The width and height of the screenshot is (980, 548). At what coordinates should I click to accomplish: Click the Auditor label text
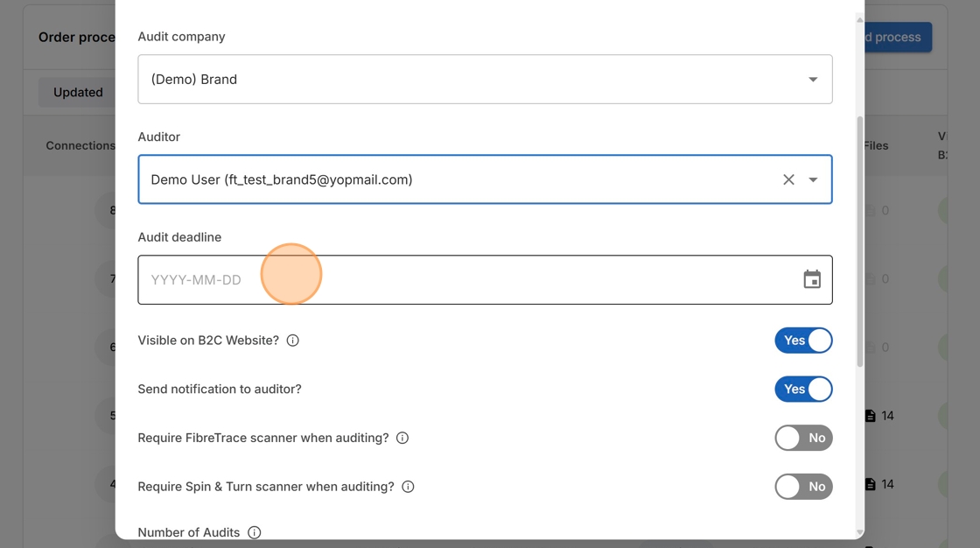pos(158,137)
